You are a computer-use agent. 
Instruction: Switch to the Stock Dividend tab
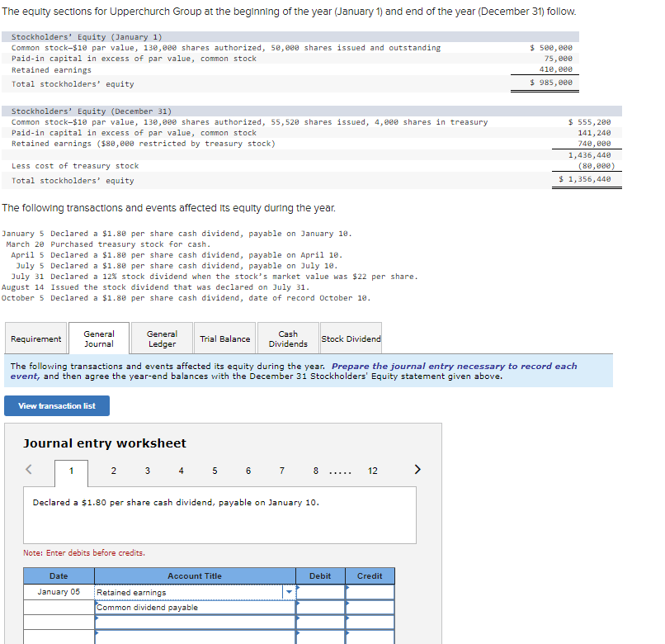click(x=351, y=339)
